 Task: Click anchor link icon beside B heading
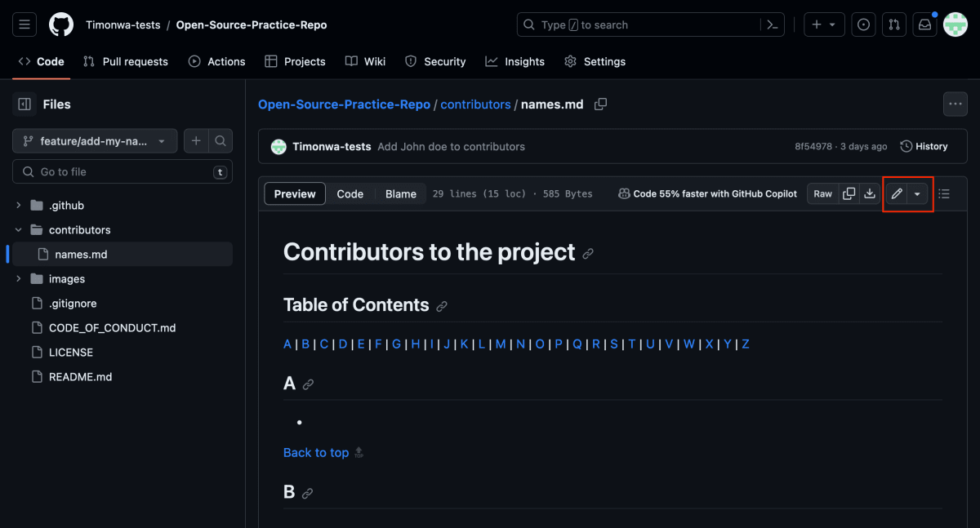(307, 494)
